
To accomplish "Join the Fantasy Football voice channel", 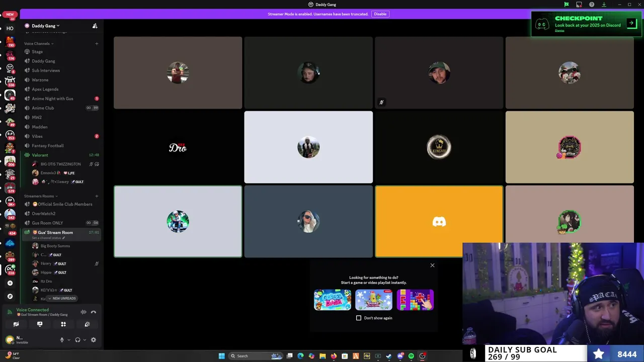I will point(61,146).
